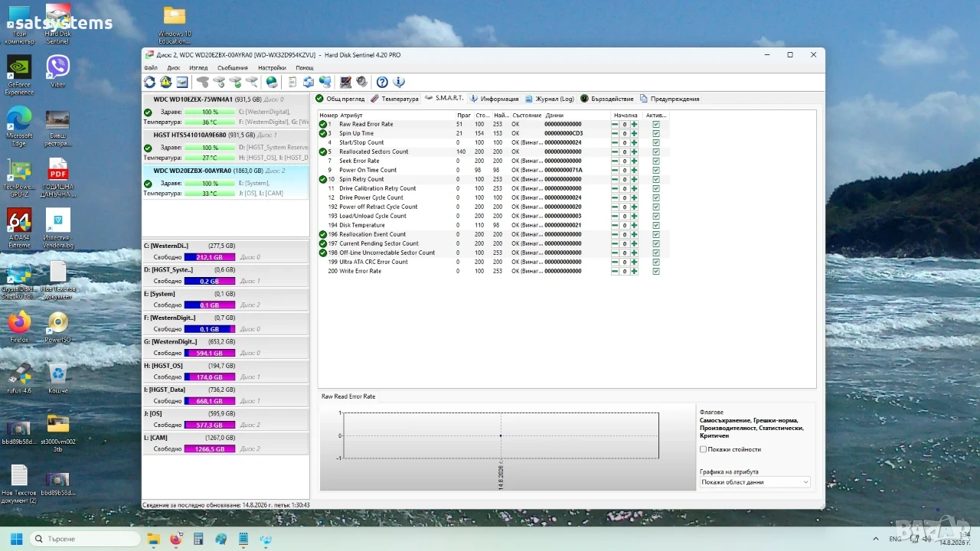The height and width of the screenshot is (551, 980).
Task: Toggle active checkbox for Reallocated Sectors Count
Action: coord(656,152)
